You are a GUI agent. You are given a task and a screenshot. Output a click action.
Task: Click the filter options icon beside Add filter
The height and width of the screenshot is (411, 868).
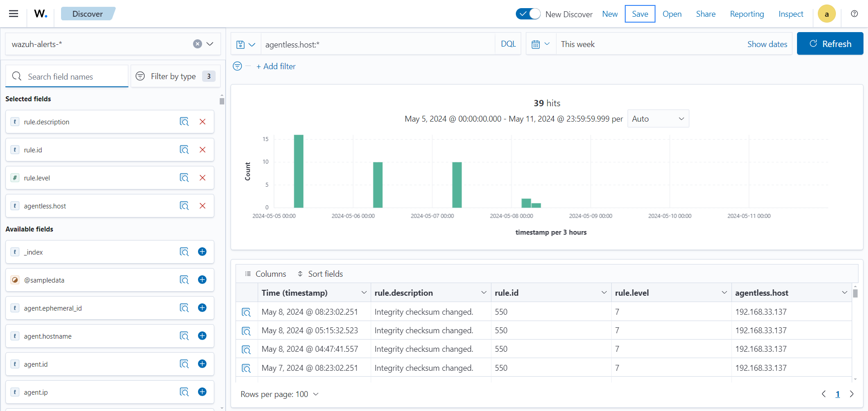tap(237, 66)
